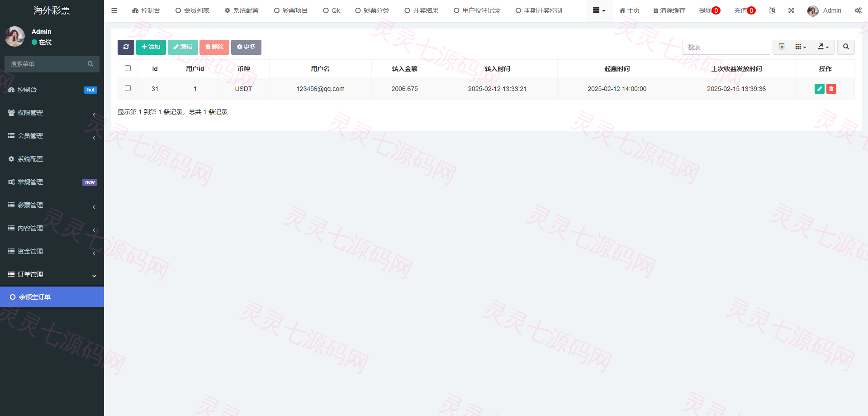Expand 彩票管理 sidebar menu

click(52, 205)
